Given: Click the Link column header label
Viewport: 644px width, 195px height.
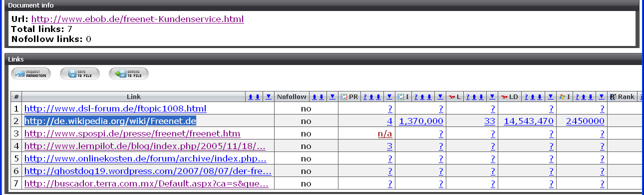Looking at the screenshot, I should click(134, 96).
